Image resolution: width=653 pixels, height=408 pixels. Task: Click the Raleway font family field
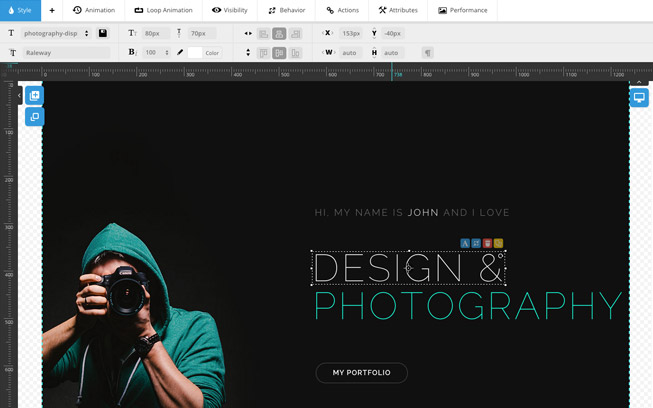(65, 52)
